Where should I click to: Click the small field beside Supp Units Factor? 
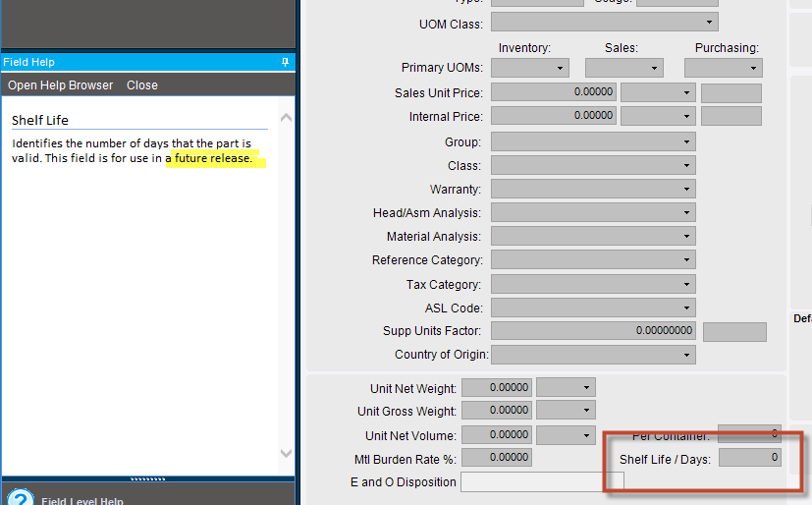tap(734, 332)
